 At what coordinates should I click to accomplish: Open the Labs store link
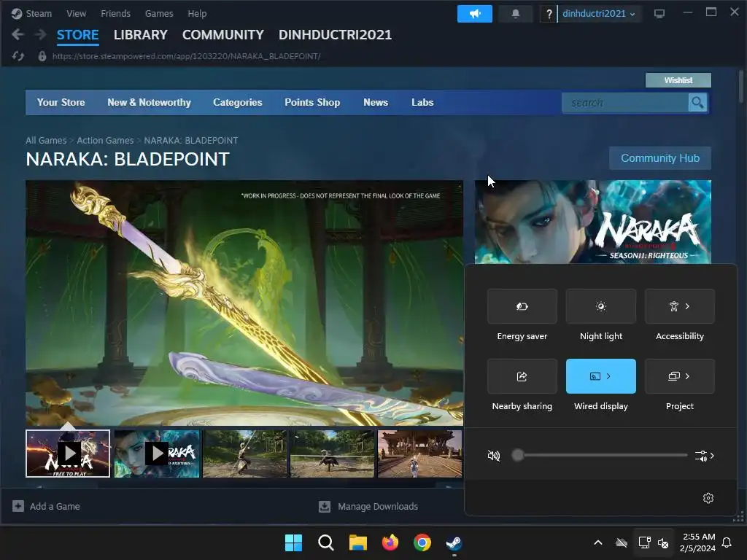422,102
